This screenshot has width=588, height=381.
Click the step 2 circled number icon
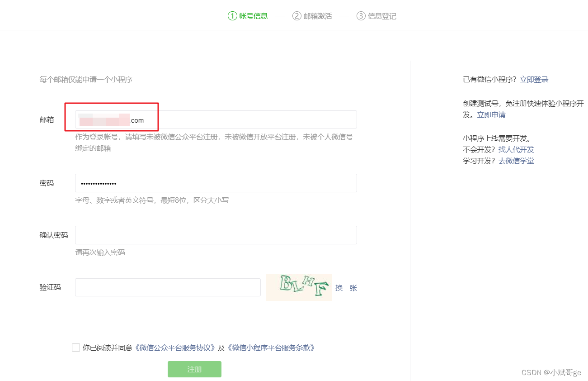coord(296,15)
